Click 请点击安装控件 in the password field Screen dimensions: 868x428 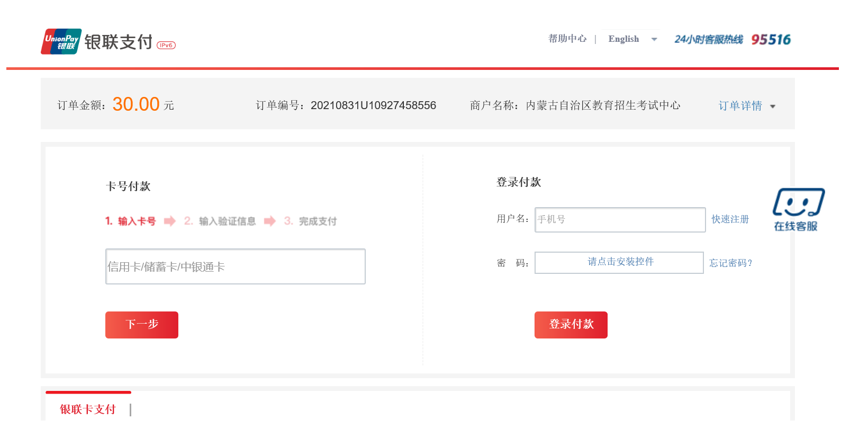tap(620, 262)
